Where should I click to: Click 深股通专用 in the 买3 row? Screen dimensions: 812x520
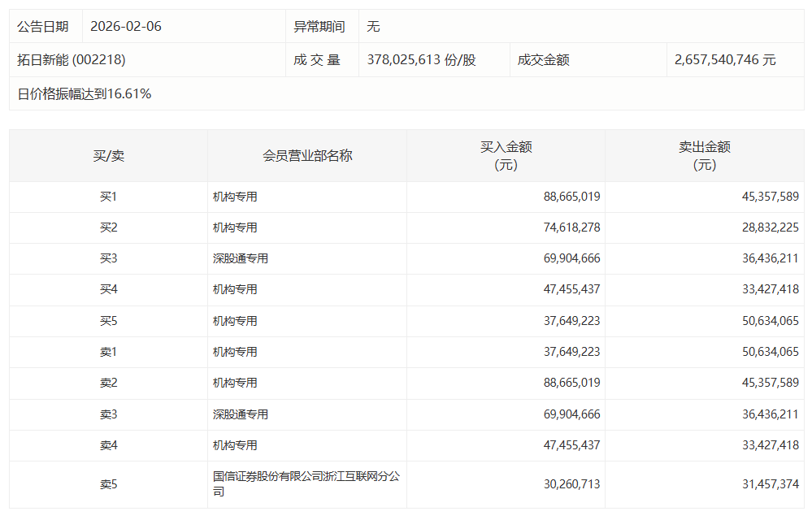(x=241, y=259)
